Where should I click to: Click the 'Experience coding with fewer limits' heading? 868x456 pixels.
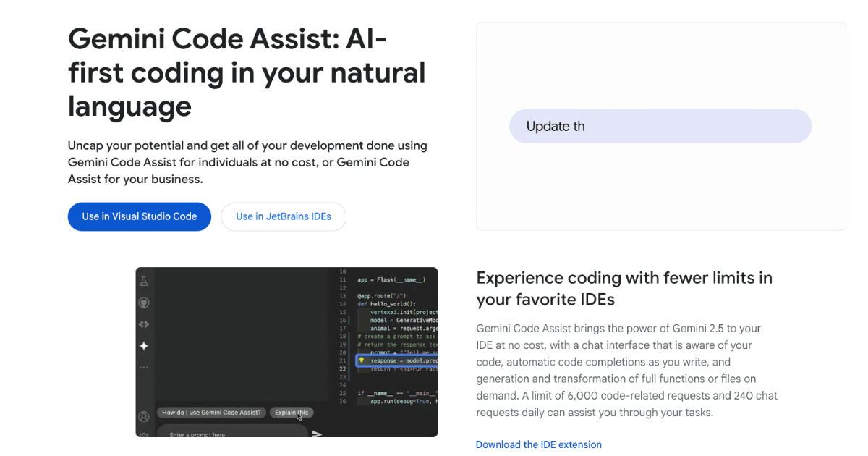[x=624, y=288]
